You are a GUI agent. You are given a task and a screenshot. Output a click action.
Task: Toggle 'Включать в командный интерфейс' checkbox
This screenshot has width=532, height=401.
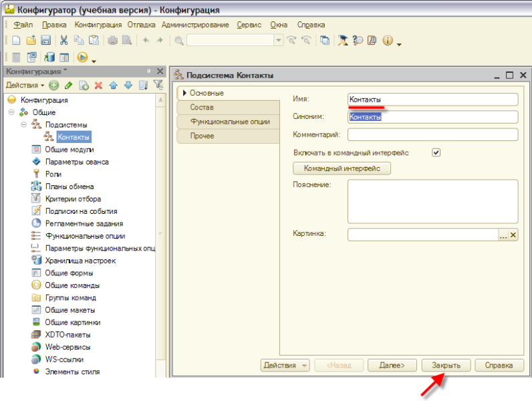pyautogui.click(x=436, y=152)
